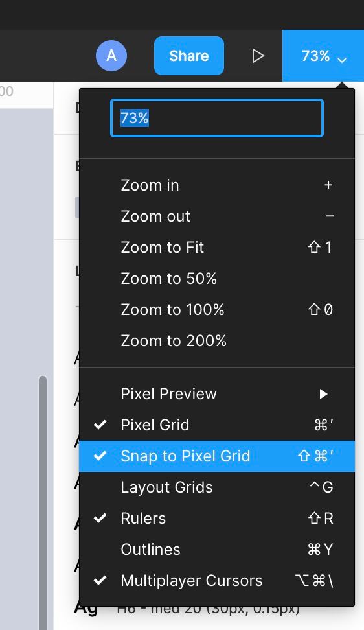Expand the Pixel Preview submenu arrow
This screenshot has width=364, height=630.
323,394
